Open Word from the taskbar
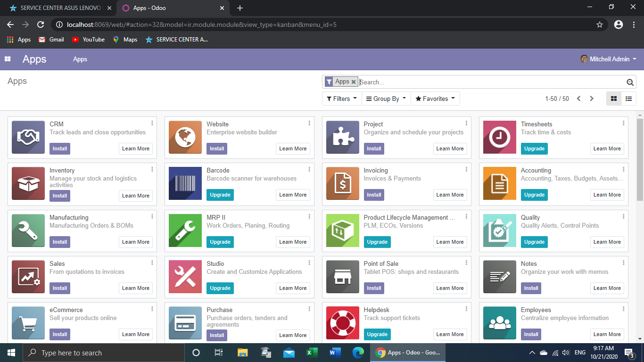This screenshot has height=362, width=644. [335, 353]
